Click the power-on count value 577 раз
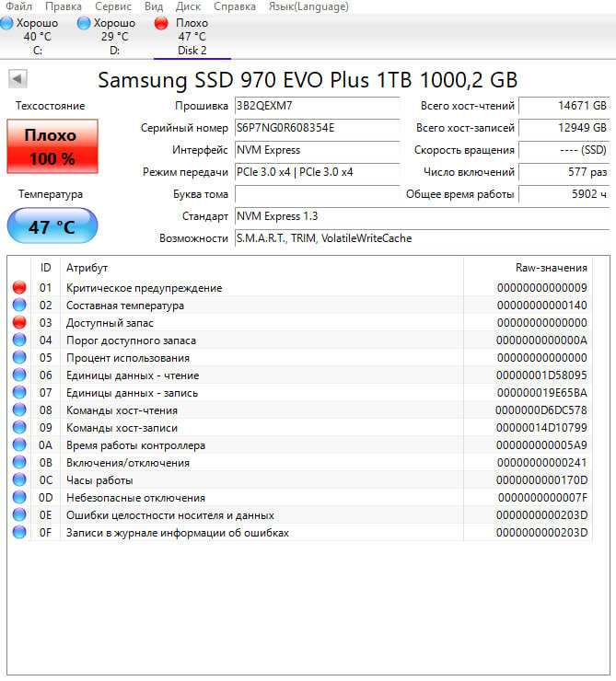 click(564, 172)
